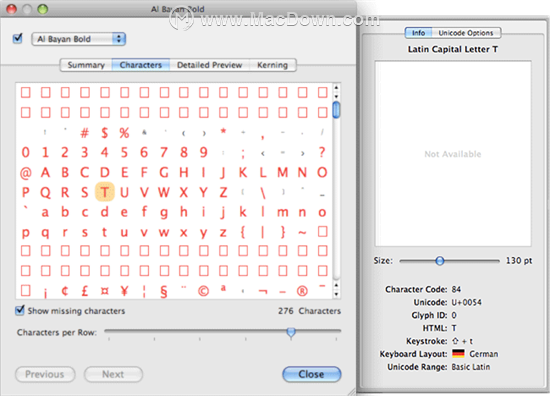The width and height of the screenshot is (550, 396).
Task: Select the lowercase k glyph
Action: click(243, 212)
